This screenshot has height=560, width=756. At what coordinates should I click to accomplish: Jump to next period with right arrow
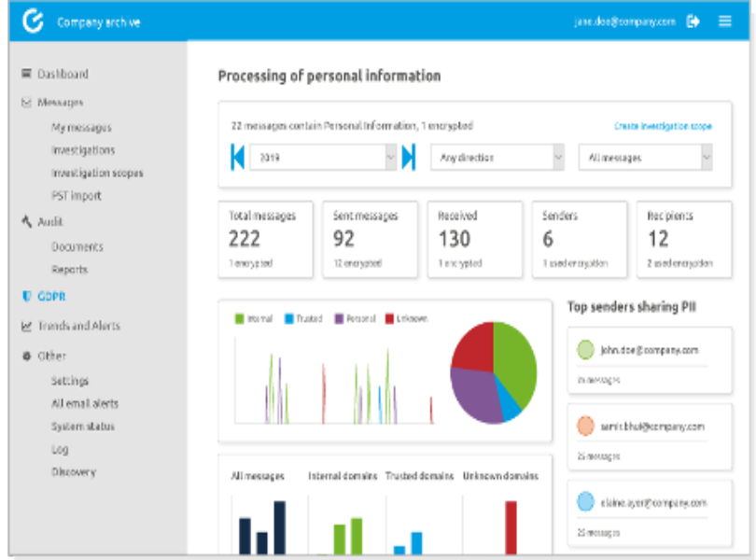408,158
